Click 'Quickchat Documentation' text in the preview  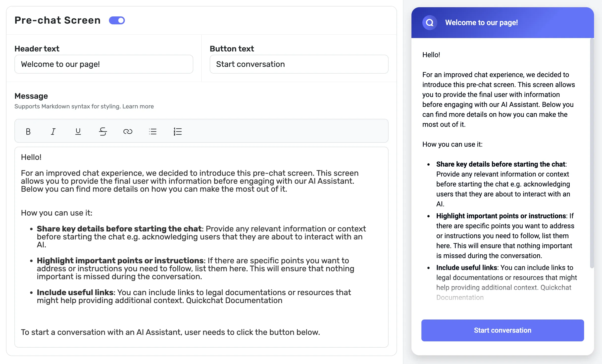point(504,292)
